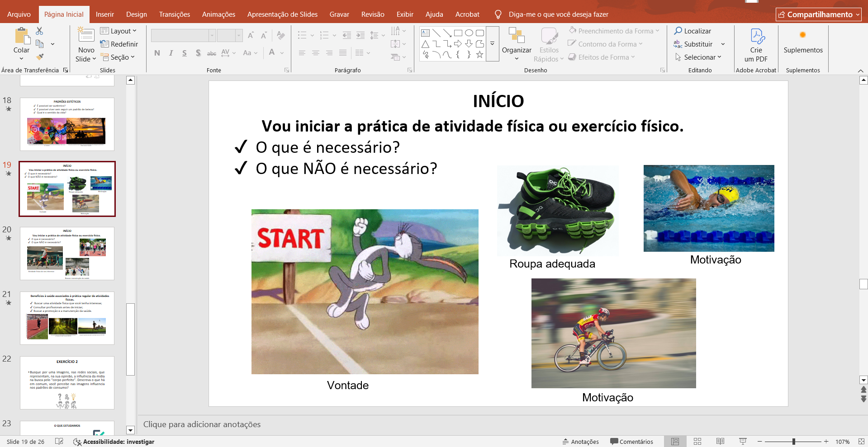Click Acessibilidade: investigar status
This screenshot has height=447, width=868.
(114, 442)
